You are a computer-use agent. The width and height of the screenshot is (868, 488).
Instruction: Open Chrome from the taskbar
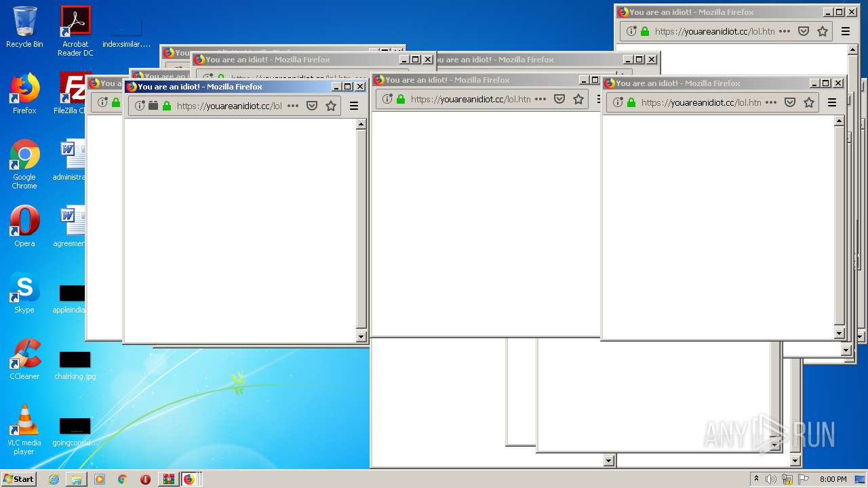coord(123,479)
